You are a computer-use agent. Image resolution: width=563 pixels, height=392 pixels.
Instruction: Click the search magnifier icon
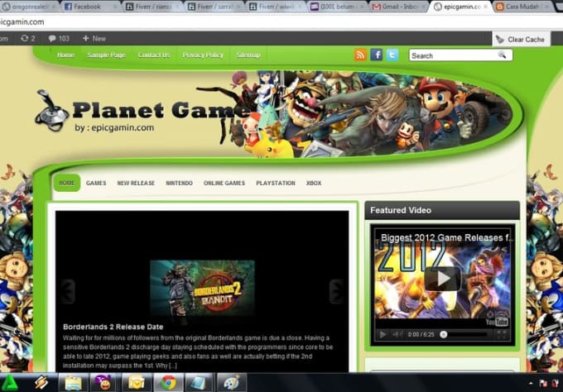coord(502,55)
